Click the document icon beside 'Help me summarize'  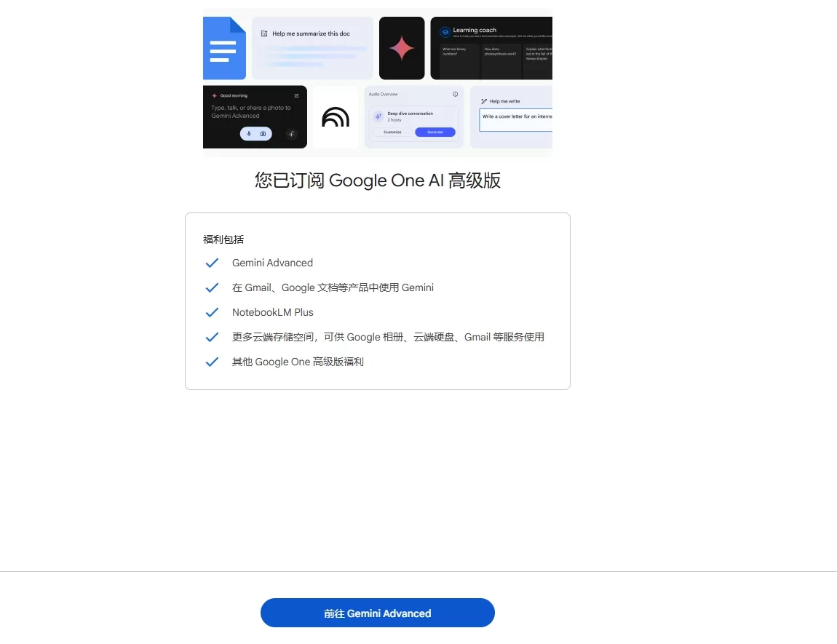coord(263,33)
